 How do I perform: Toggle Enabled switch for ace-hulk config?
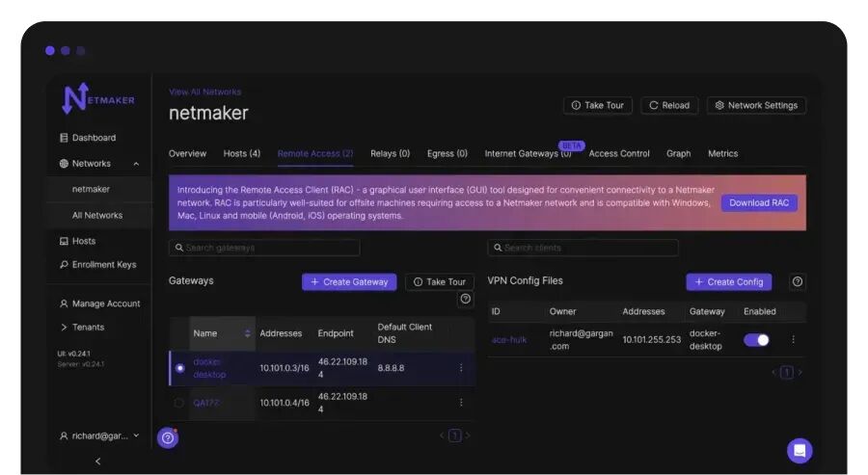pyautogui.click(x=757, y=339)
